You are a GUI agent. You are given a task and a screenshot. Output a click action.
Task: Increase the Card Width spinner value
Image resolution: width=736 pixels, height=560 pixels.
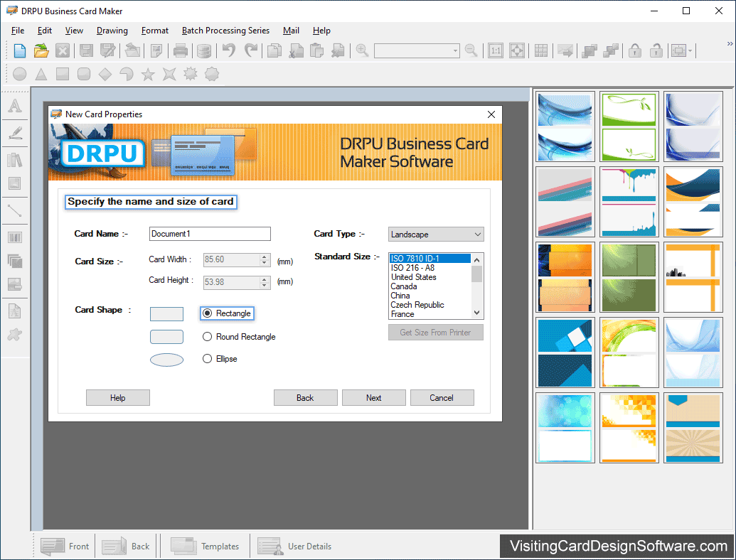coord(265,257)
